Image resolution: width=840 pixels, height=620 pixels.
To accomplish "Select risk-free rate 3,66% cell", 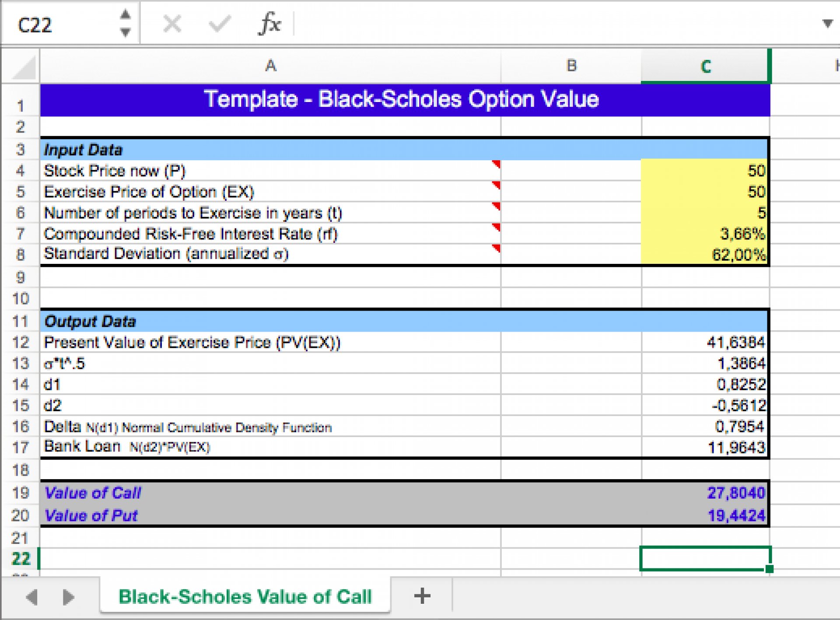I will [x=704, y=233].
